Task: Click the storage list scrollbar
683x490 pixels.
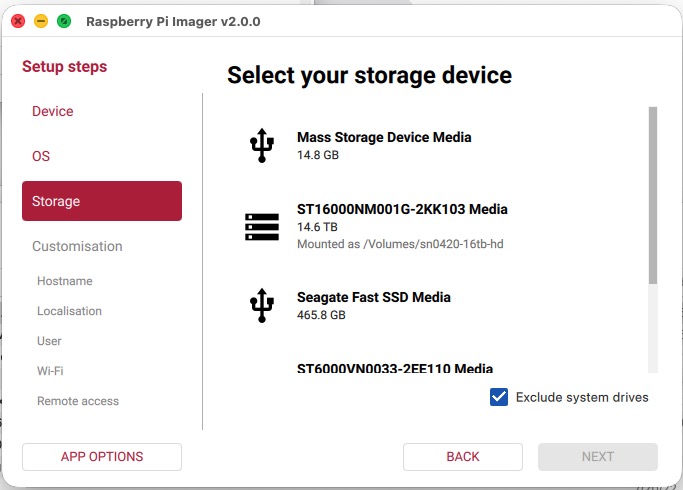Action: (652, 196)
